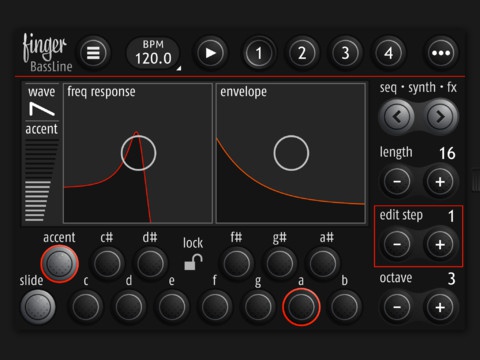The width and height of the screenshot is (480, 360).
Task: Toggle the slide button
Action: [38, 307]
